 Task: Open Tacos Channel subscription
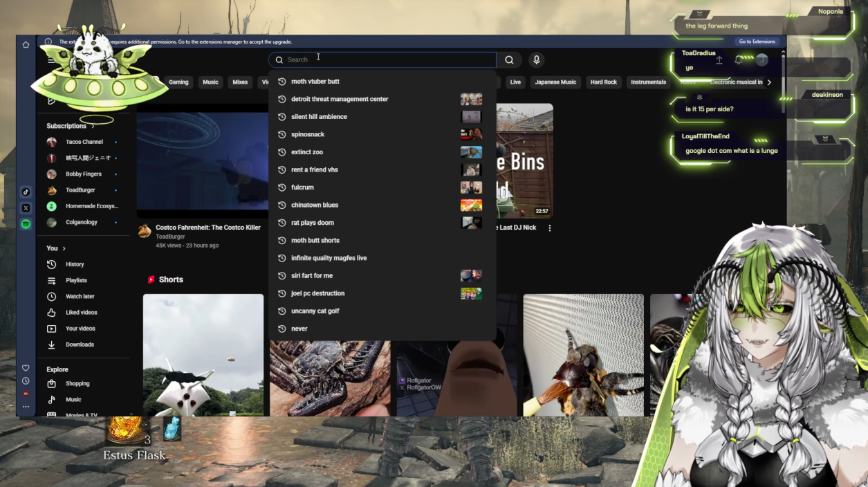(83, 142)
